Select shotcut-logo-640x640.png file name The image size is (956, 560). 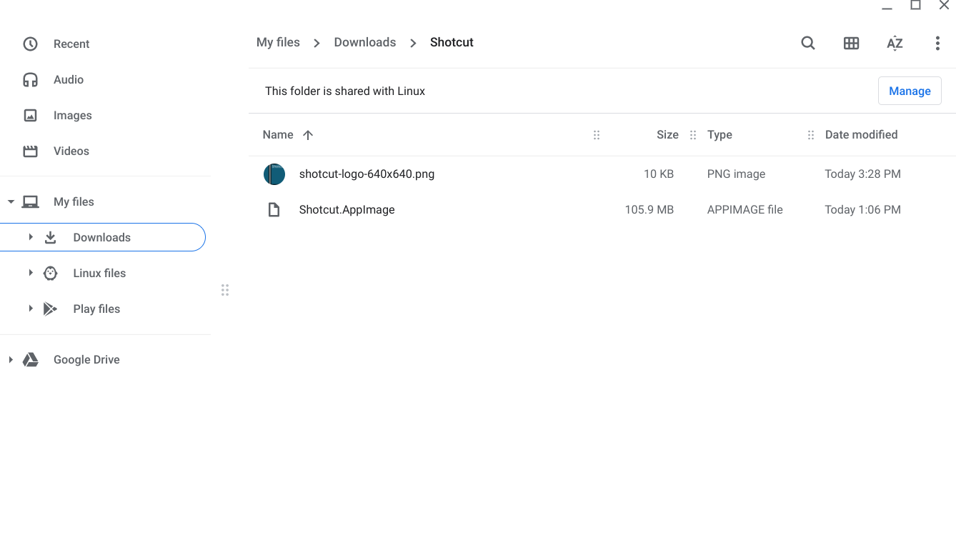click(x=367, y=174)
